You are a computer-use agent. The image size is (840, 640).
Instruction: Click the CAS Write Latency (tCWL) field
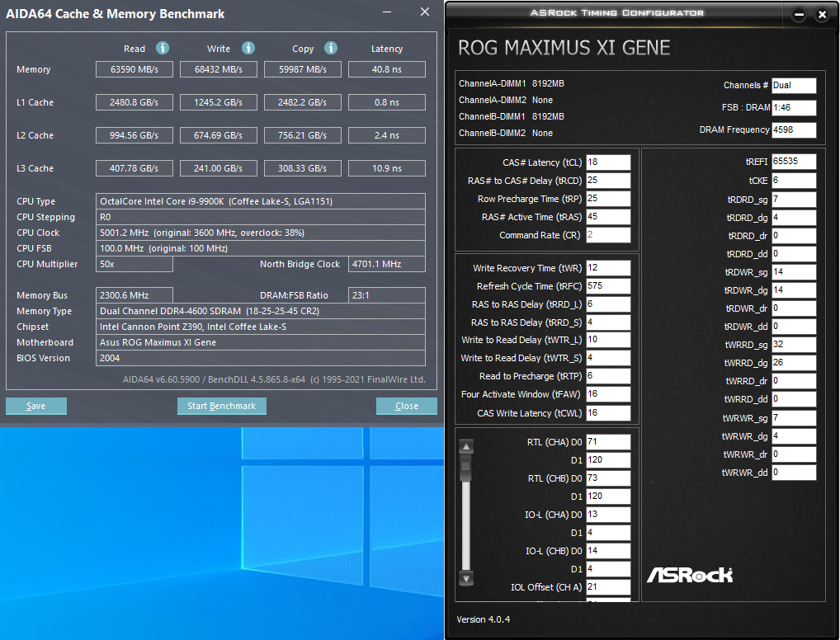click(x=608, y=413)
